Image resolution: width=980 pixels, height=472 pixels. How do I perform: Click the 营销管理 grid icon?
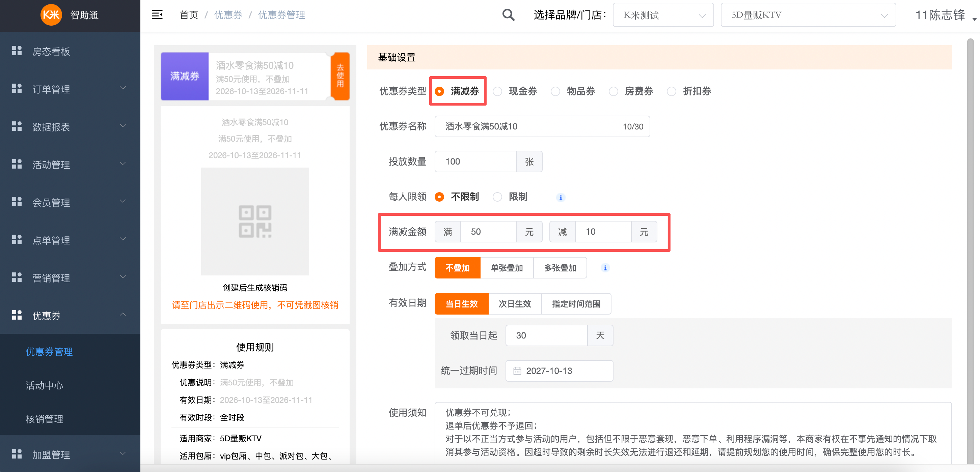point(17,277)
